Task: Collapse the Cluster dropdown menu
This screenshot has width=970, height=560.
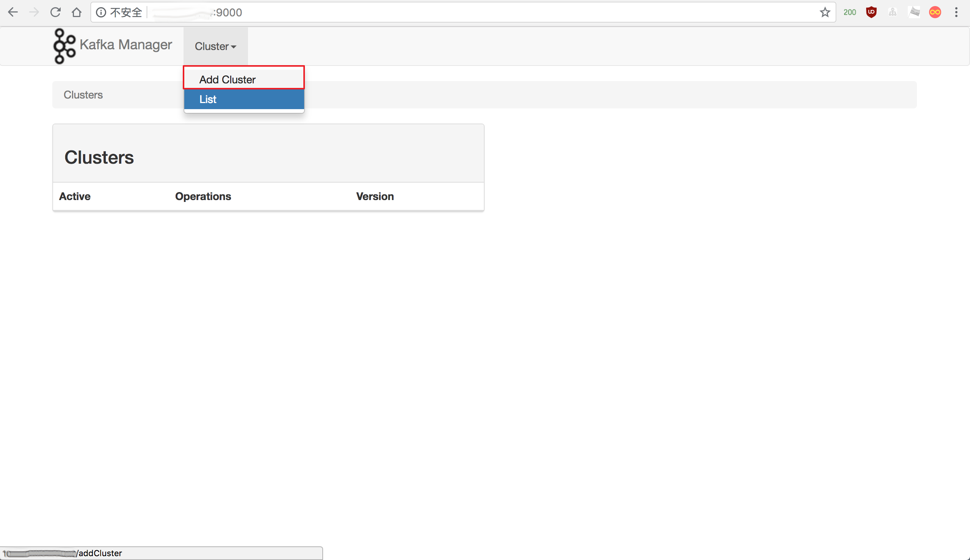Action: (x=215, y=46)
